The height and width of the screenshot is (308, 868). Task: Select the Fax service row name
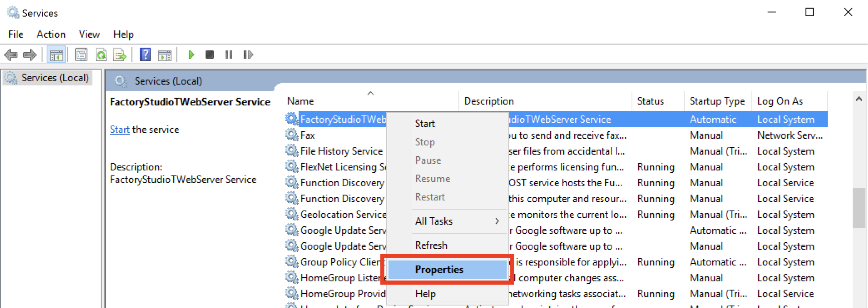point(308,135)
